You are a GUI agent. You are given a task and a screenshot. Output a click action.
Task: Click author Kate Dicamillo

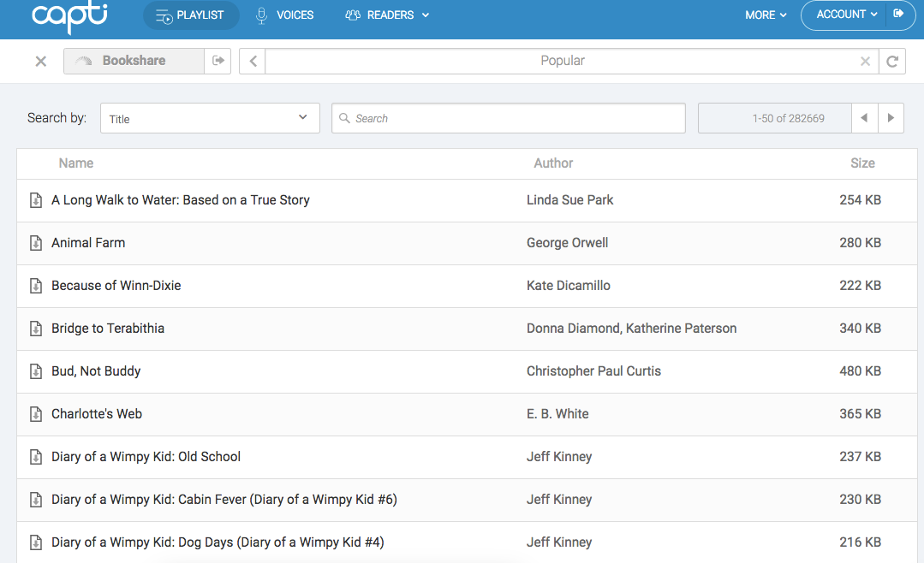click(x=569, y=286)
